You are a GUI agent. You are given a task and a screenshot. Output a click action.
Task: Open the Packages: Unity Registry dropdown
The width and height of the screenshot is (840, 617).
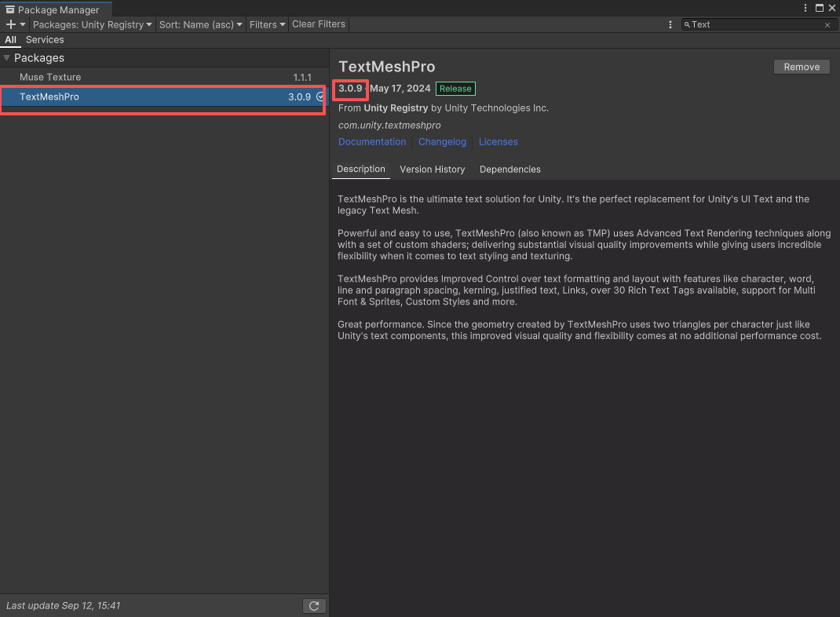[92, 24]
